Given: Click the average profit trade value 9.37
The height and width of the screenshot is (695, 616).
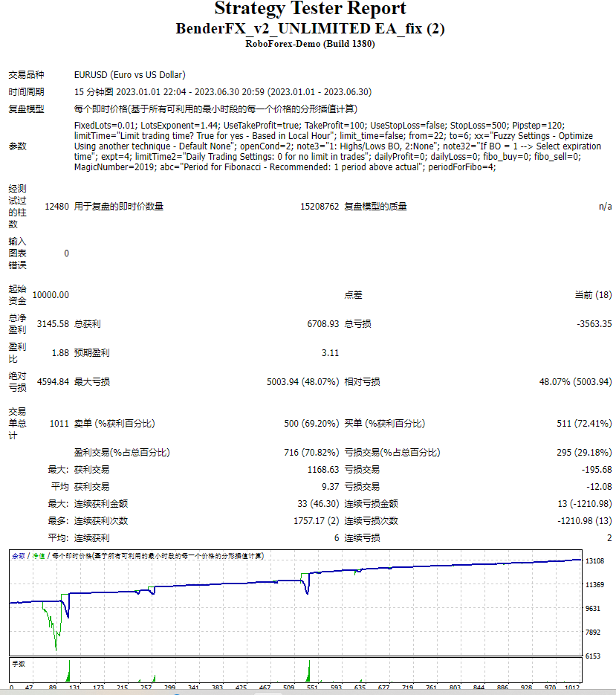Looking at the screenshot, I should coord(330,487).
